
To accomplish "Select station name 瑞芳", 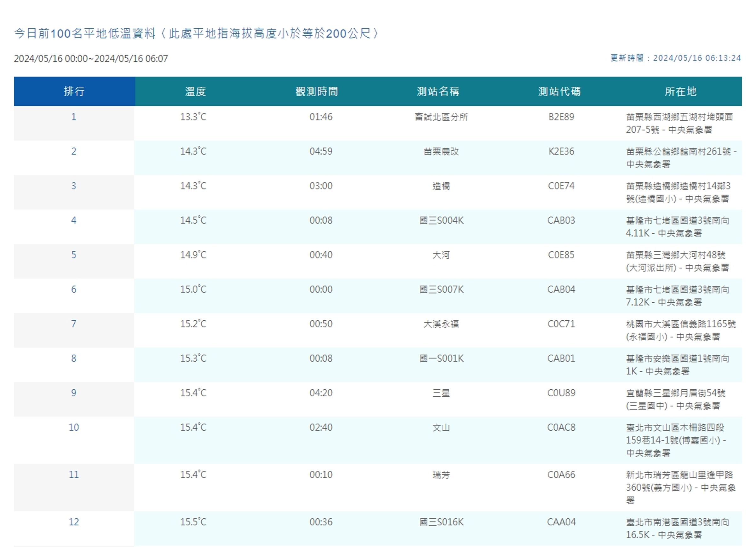I will (441, 475).
